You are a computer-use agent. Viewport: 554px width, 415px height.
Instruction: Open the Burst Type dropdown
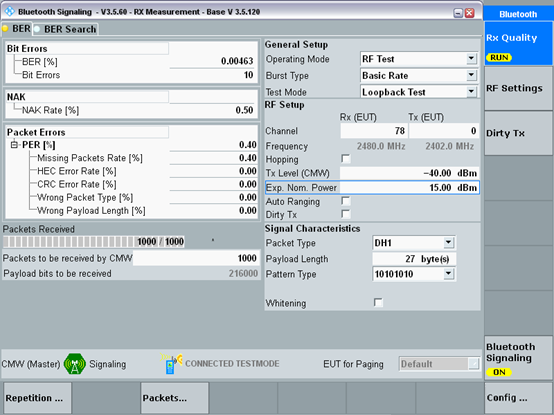471,75
